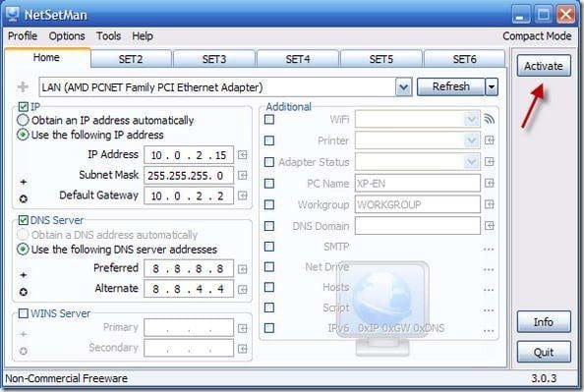Open the Hosts settings ellipsis

489,290
